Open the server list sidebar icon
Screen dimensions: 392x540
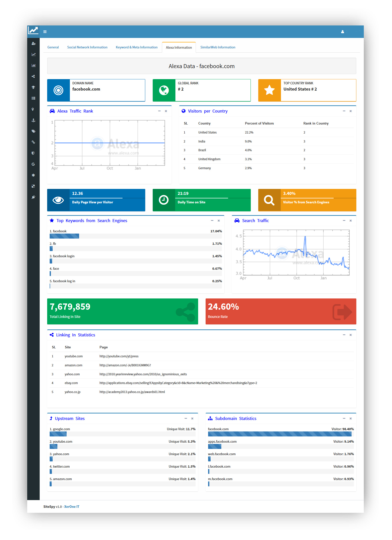(33, 98)
